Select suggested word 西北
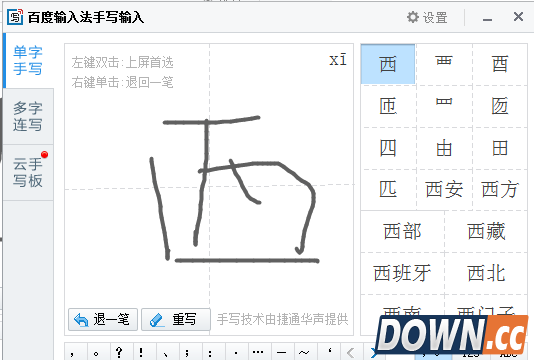This screenshot has height=360, width=534. coord(486,273)
